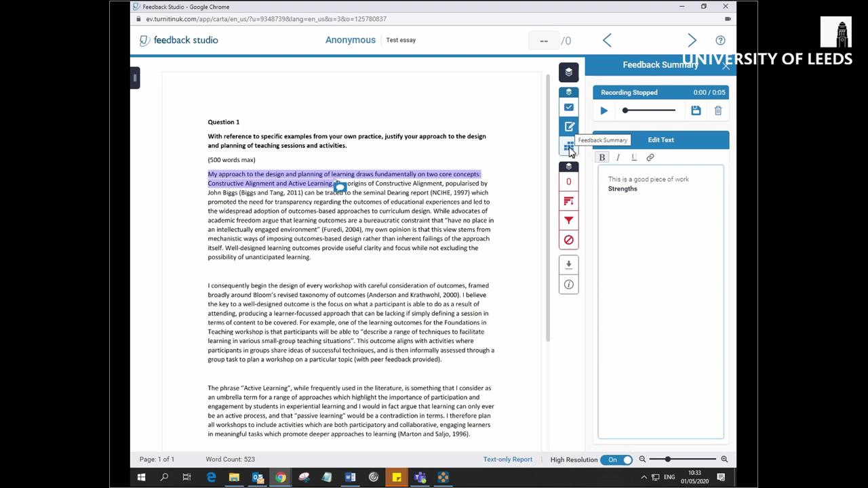868x488 pixels.
Task: Open Microsoft Word from the taskbar
Action: click(350, 477)
